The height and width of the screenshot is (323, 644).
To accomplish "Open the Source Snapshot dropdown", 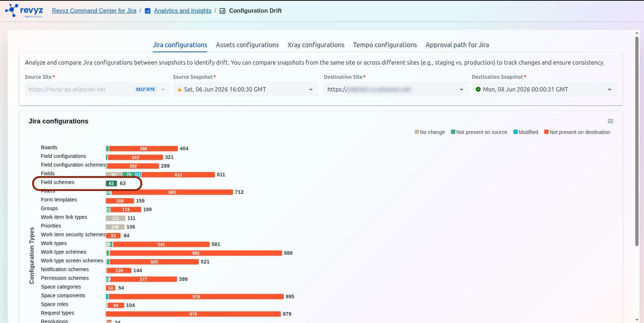I will 245,89.
